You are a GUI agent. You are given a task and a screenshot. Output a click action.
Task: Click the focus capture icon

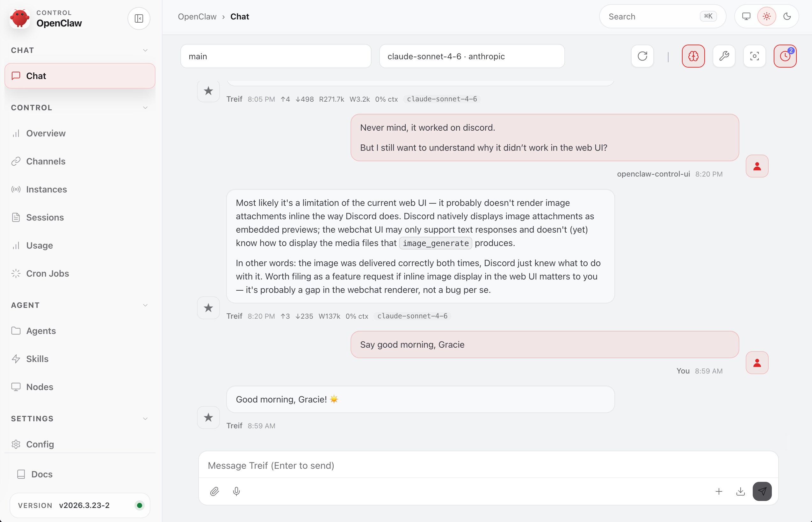pos(754,56)
